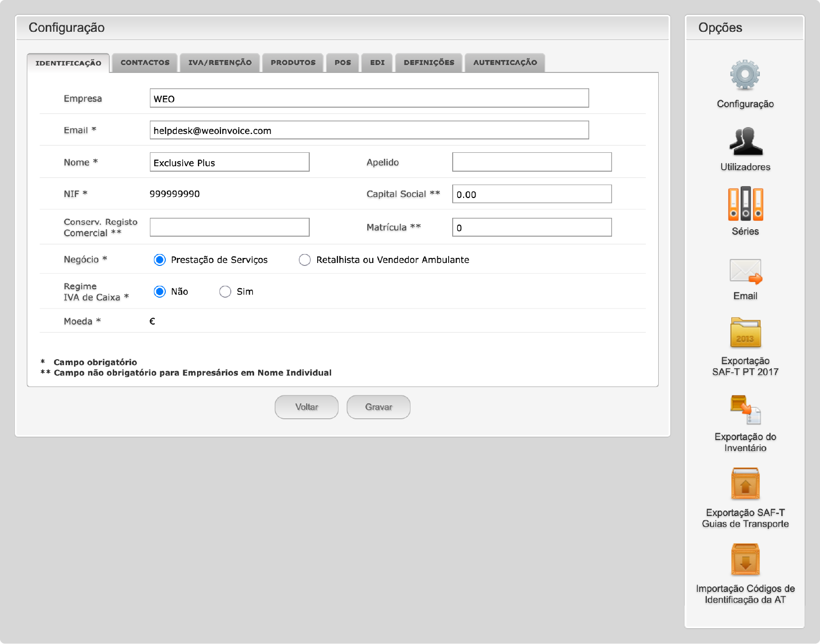Screen dimensions: 820x644
Task: Switch to the IVA/Retenção tab
Action: pos(220,63)
